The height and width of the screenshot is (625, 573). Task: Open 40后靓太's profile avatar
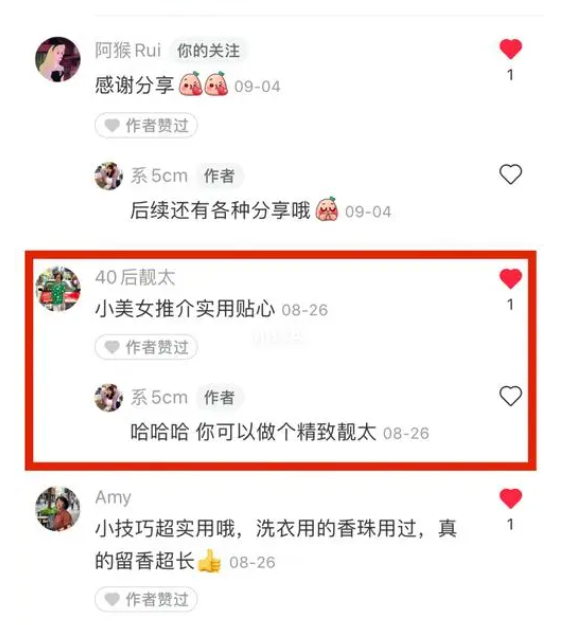(58, 289)
